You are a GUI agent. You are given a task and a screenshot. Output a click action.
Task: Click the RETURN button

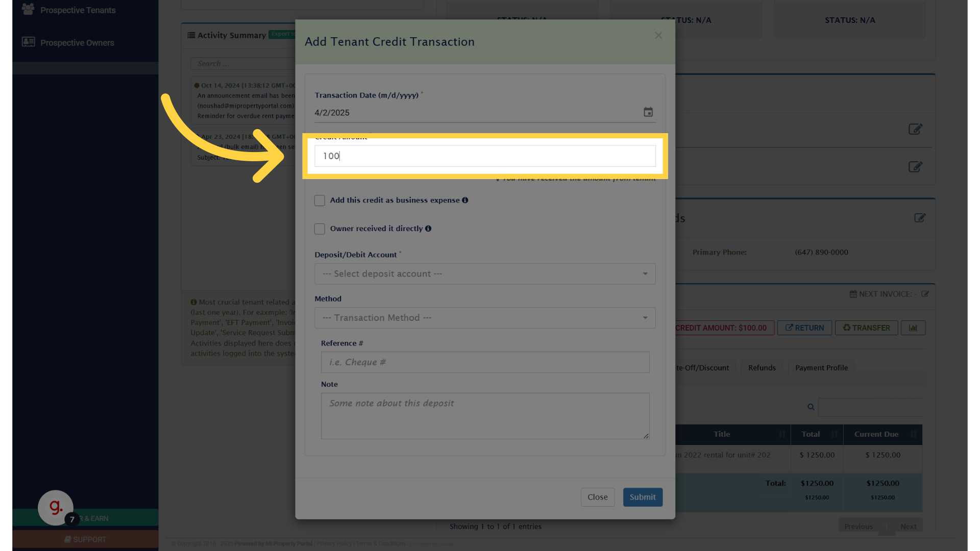pos(804,328)
